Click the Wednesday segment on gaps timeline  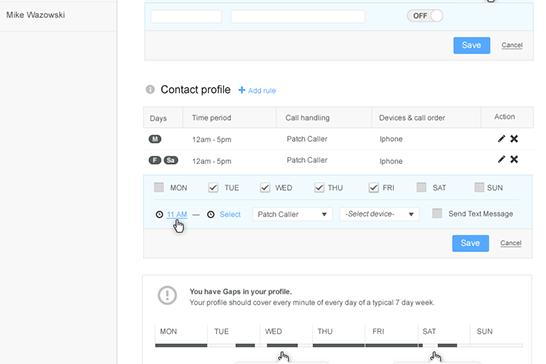tap(282, 345)
